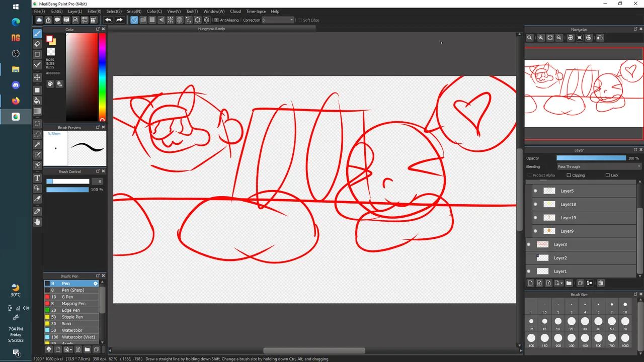Image resolution: width=644 pixels, height=362 pixels.
Task: Select the Dot/Shape tool
Action: point(37,54)
